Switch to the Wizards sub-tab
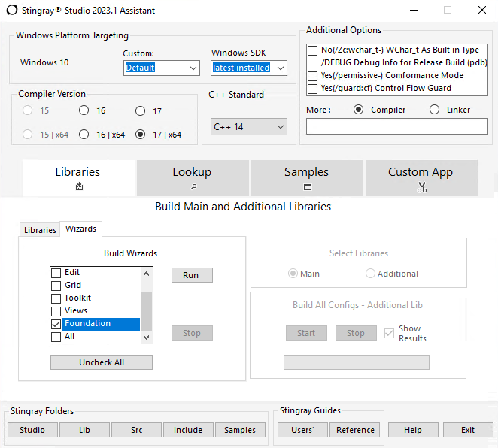 point(80,229)
